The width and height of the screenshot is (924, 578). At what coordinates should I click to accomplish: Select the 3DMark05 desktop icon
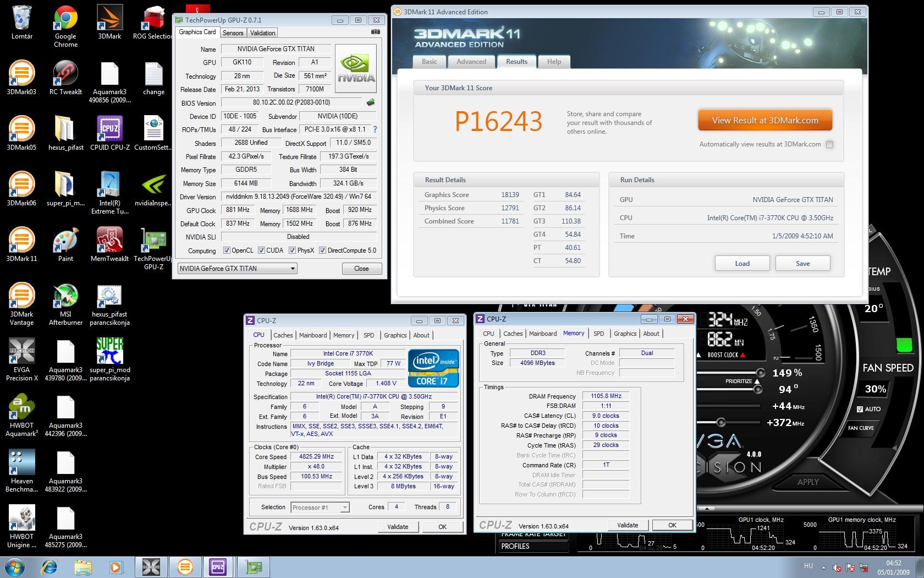21,133
